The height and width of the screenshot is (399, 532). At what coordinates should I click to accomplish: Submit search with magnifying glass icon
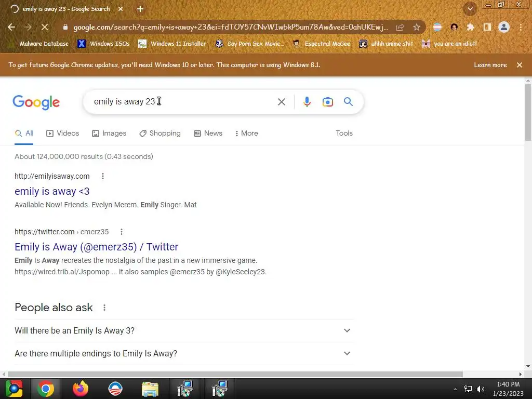click(x=348, y=101)
